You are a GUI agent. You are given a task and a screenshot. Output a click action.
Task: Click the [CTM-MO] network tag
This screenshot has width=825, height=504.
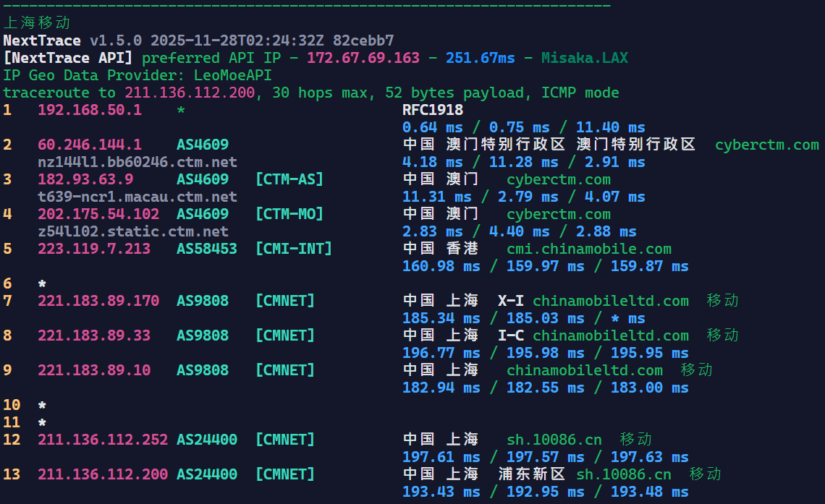(x=289, y=214)
